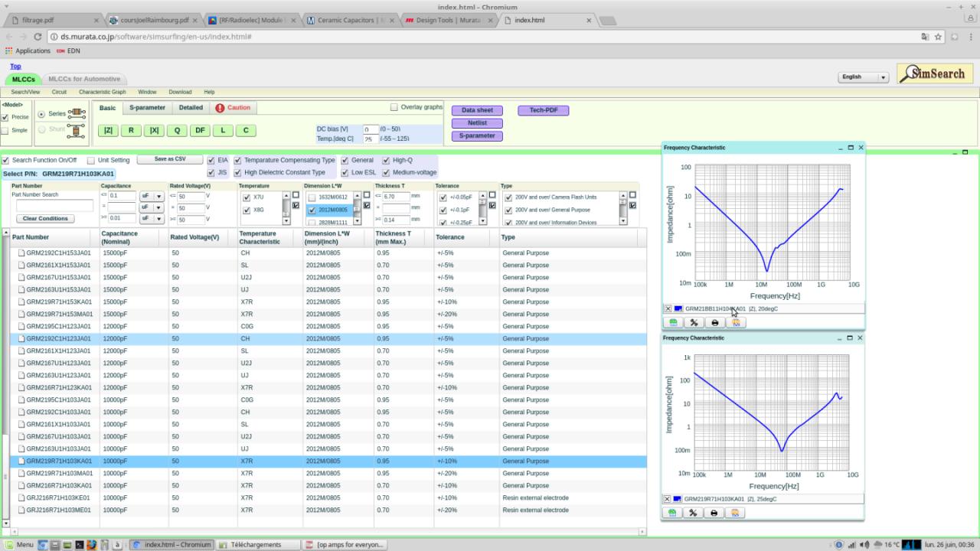Print the lower Frequency Characteristic graph
Screen dimensions: 980x551
click(714, 513)
